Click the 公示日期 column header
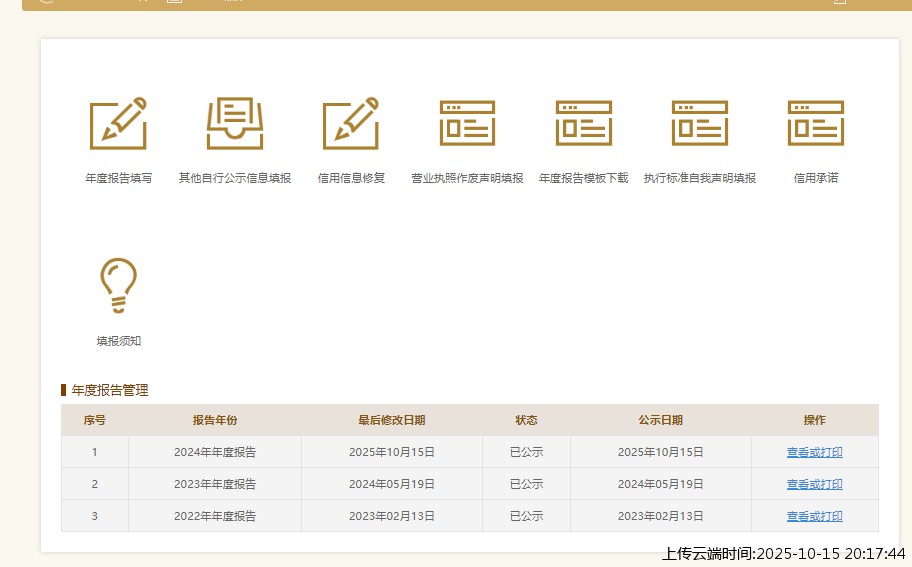This screenshot has width=912, height=567. 660,420
